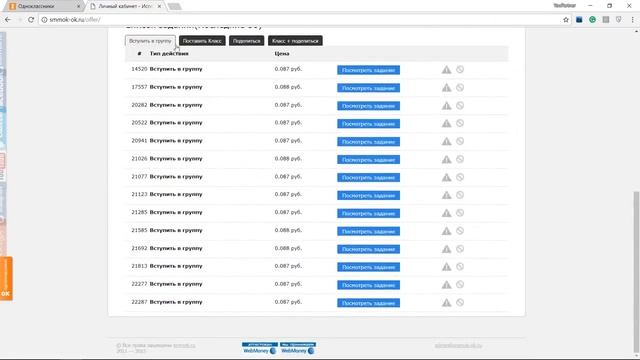The image size is (640, 360).
Task: Click block circle icon in row 20282
Action: pyautogui.click(x=460, y=105)
